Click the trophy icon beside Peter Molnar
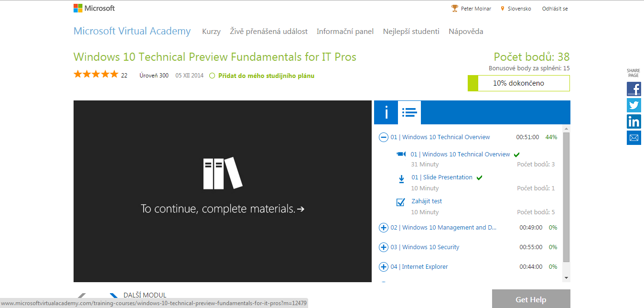The height and width of the screenshot is (308, 644). (455, 9)
